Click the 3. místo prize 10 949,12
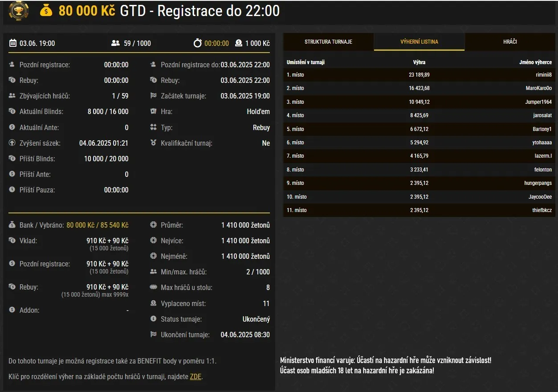The image size is (558, 392). (419, 102)
